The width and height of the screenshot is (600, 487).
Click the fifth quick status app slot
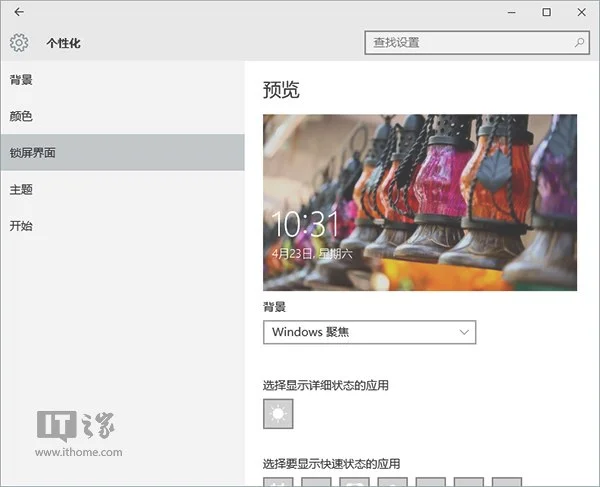click(429, 481)
